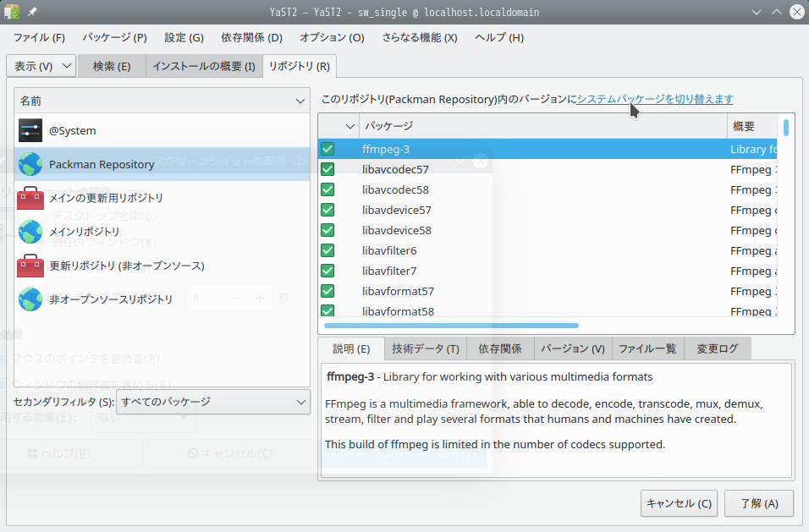Open the オプション (O) menu
Screen dimensions: 809x532
pyautogui.click(x=333, y=37)
